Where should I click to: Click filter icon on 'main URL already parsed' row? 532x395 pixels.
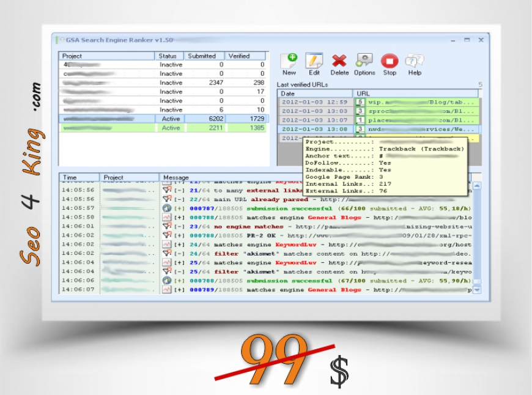(166, 199)
